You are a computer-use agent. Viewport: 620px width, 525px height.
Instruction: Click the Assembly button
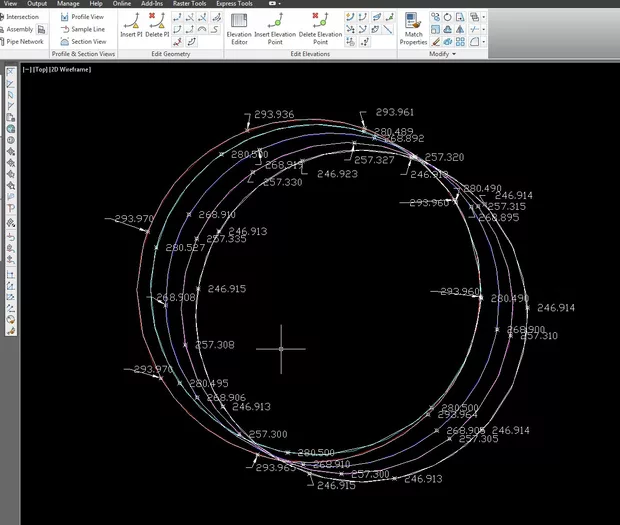coord(18,29)
